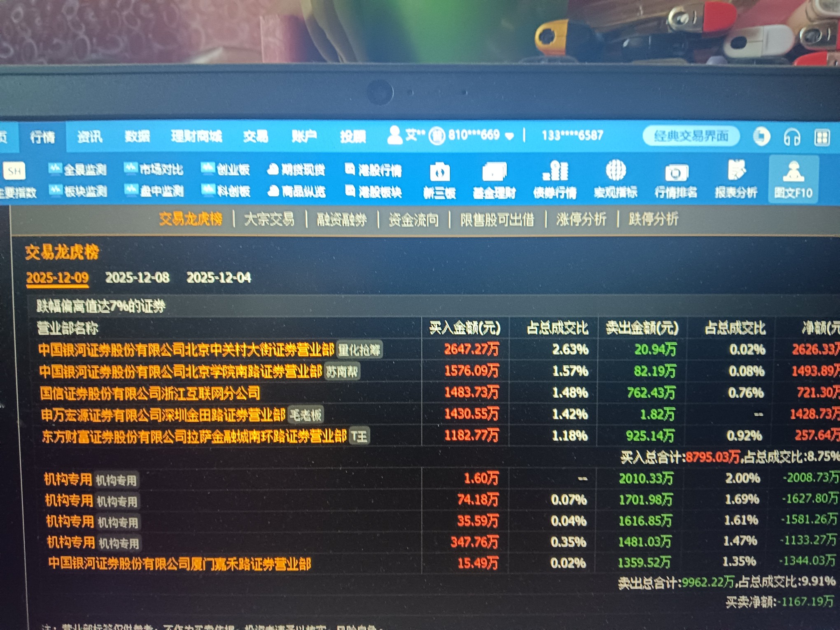Click the headphone customer service icon
The width and height of the screenshot is (840, 630).
(792, 137)
